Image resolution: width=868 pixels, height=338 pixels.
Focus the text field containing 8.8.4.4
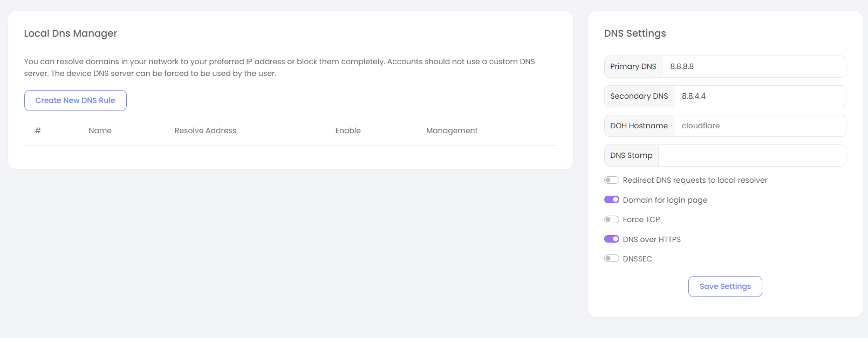pos(760,96)
